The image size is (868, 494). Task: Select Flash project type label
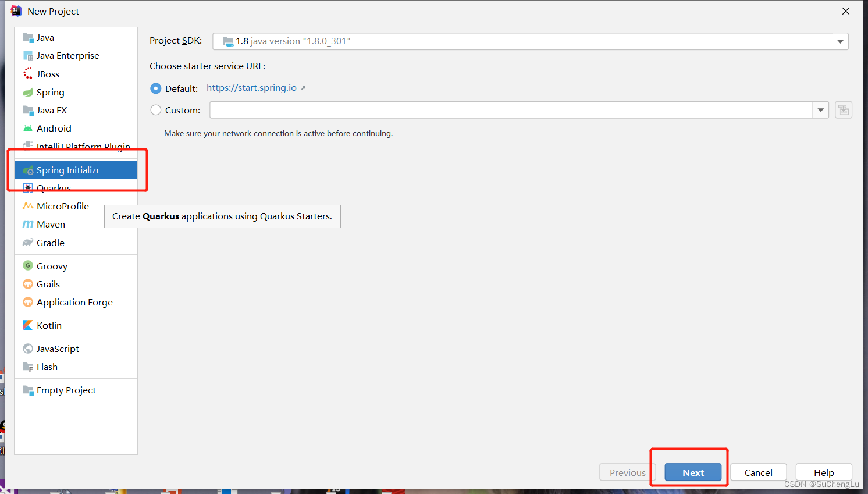click(47, 367)
